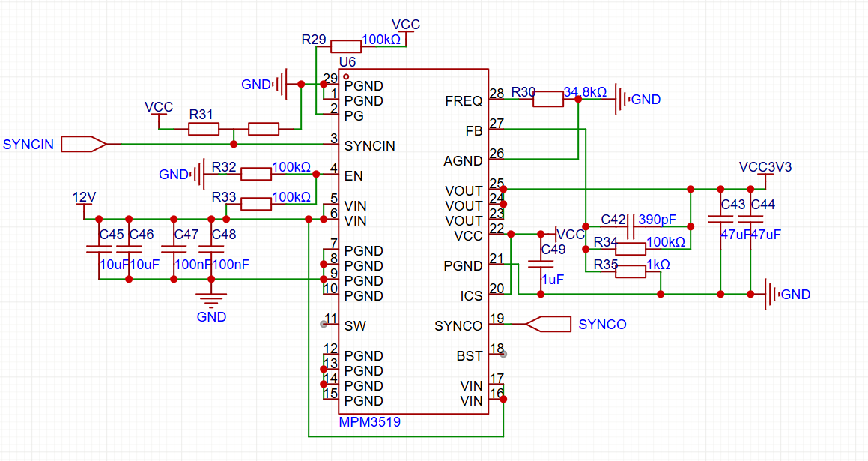868x461 pixels.
Task: Select the R30 resistor on FREQ pin
Action: pyautogui.click(x=547, y=99)
